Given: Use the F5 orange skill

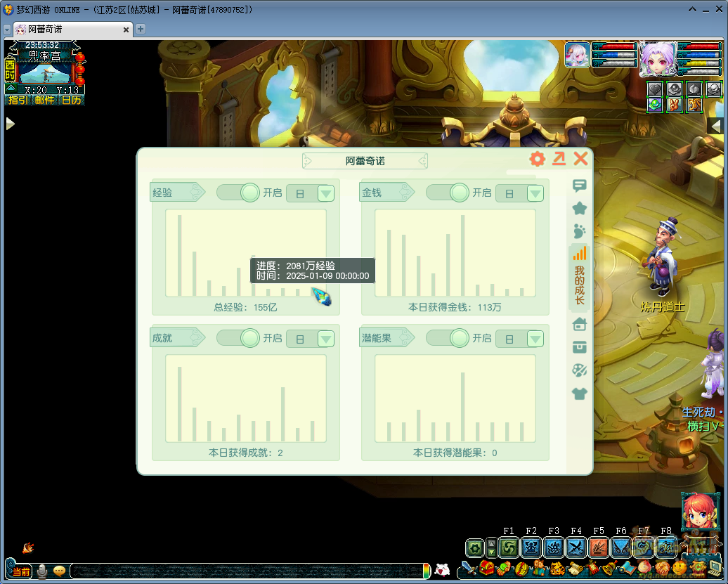Looking at the screenshot, I should 599,547.
